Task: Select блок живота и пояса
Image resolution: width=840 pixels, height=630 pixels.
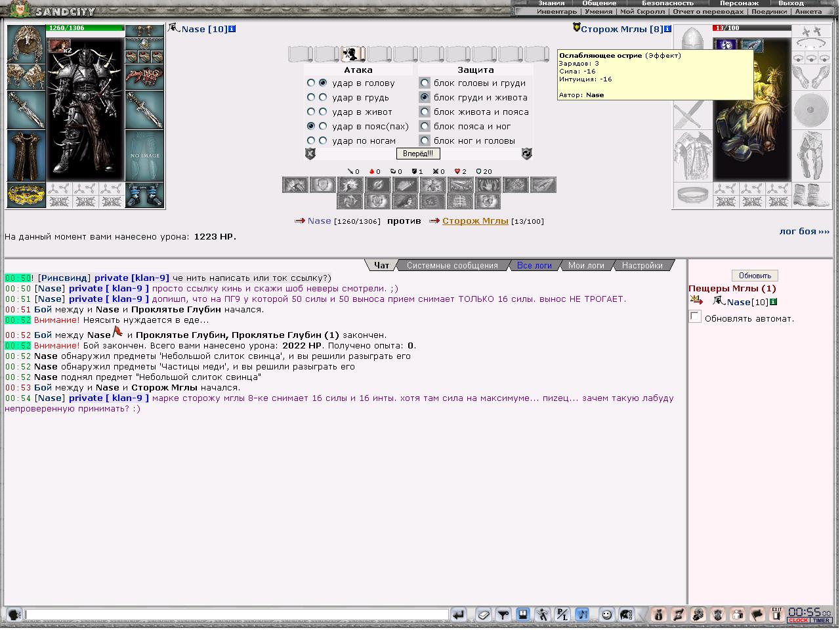Action: coord(425,112)
